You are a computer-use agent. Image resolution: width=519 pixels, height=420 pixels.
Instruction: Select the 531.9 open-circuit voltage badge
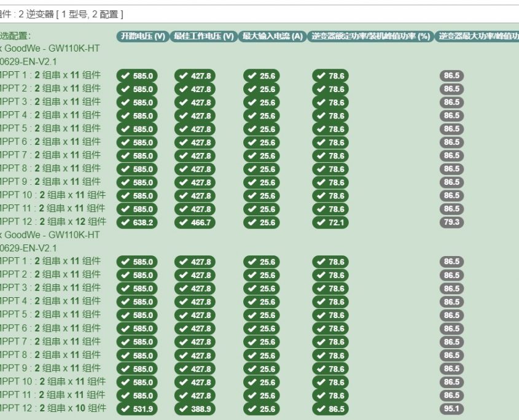137,409
